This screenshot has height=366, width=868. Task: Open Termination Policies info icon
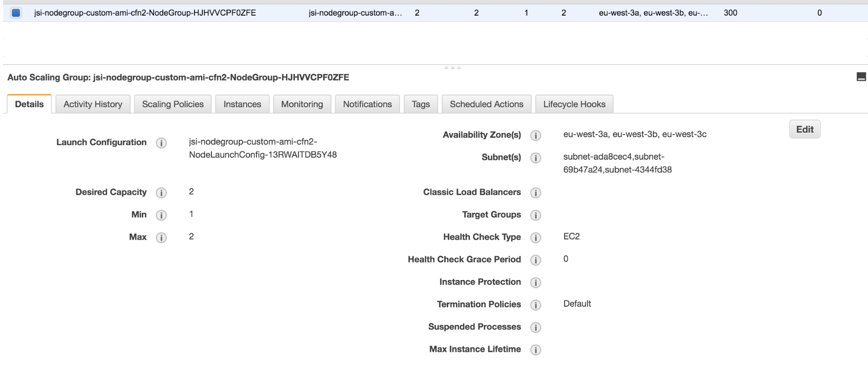[x=535, y=305]
